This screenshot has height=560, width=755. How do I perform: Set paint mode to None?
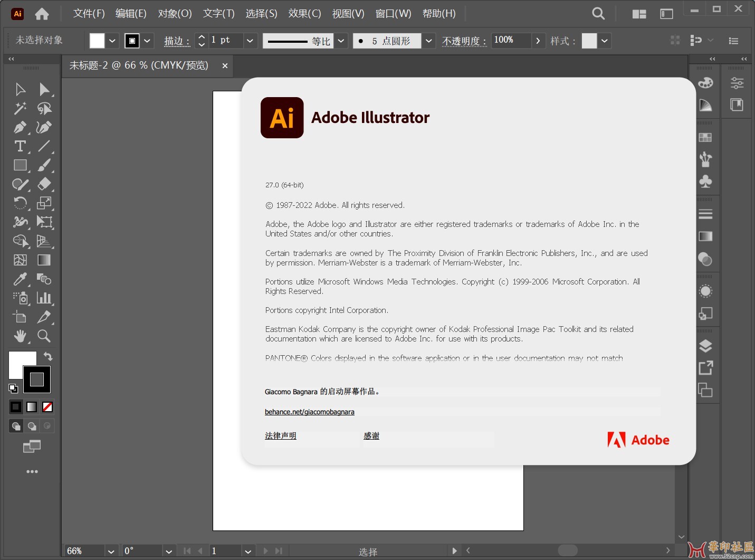[x=47, y=407]
